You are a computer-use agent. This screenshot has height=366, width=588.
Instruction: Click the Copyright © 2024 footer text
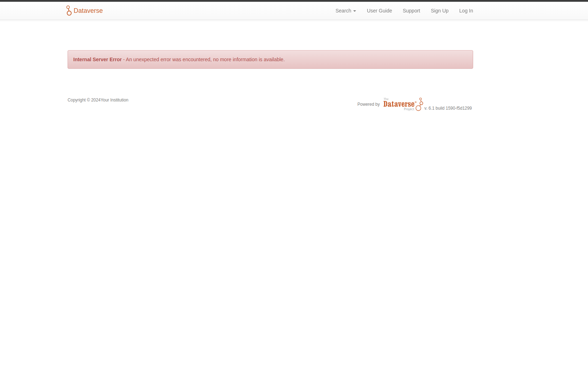tap(84, 100)
